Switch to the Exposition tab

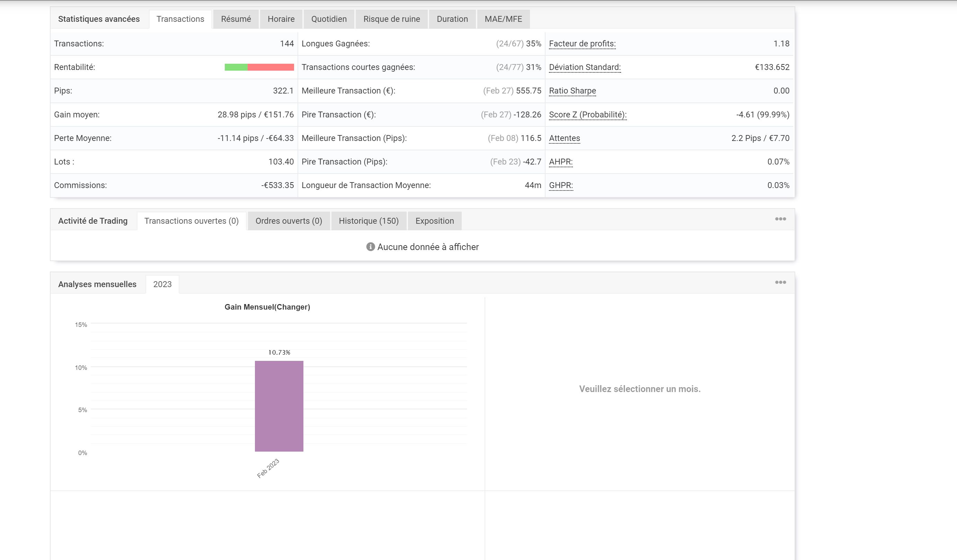[434, 221]
